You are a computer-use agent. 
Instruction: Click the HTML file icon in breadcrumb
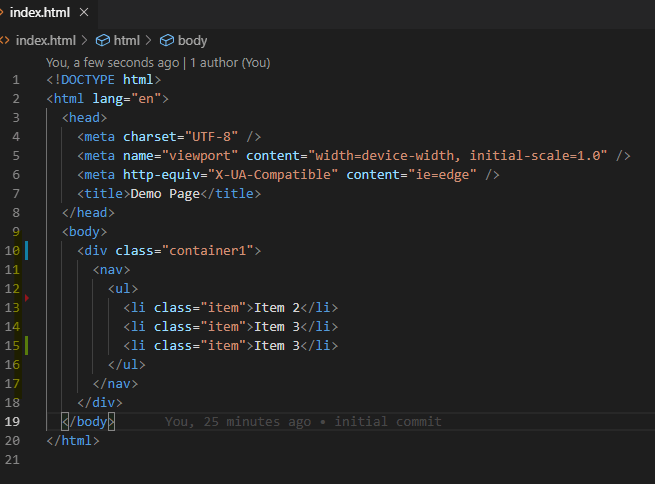pyautogui.click(x=5, y=41)
